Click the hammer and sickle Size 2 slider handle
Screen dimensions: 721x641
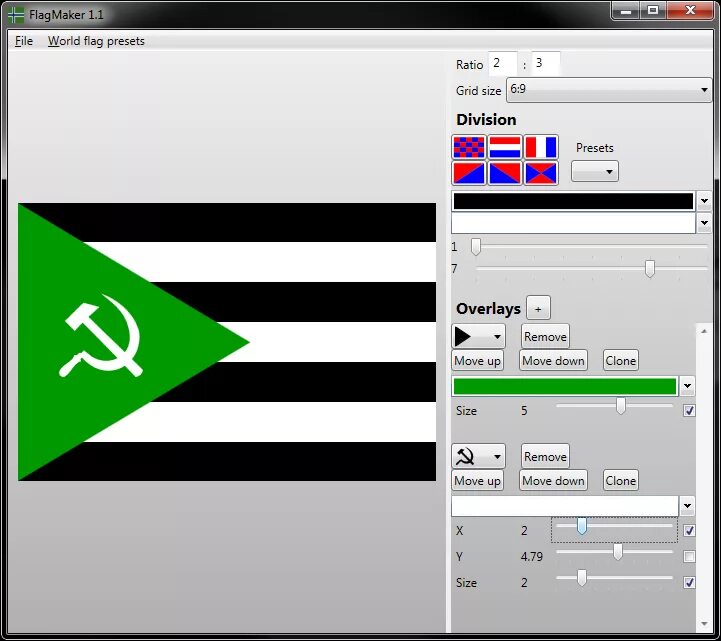582,578
